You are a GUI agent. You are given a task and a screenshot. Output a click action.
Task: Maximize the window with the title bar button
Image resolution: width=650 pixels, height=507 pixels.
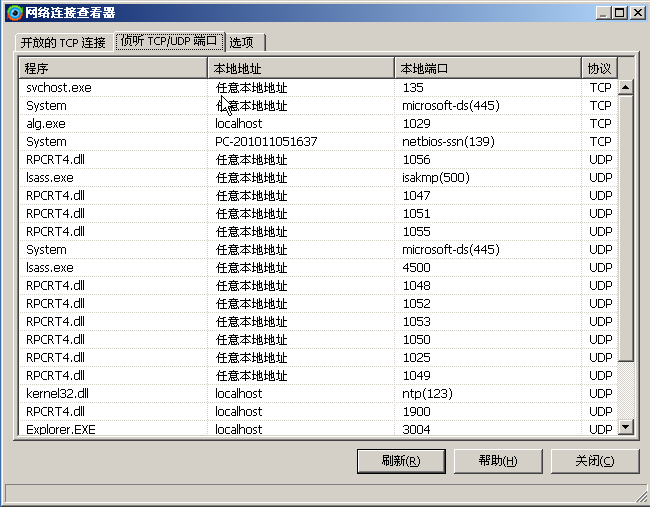(x=620, y=12)
